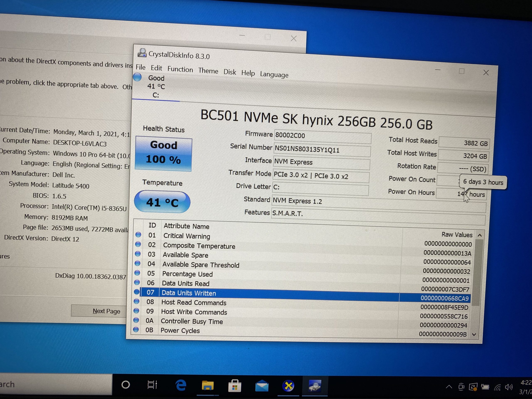This screenshot has height=399, width=532.
Task: Click the Serial Number field
Action: [322, 150]
